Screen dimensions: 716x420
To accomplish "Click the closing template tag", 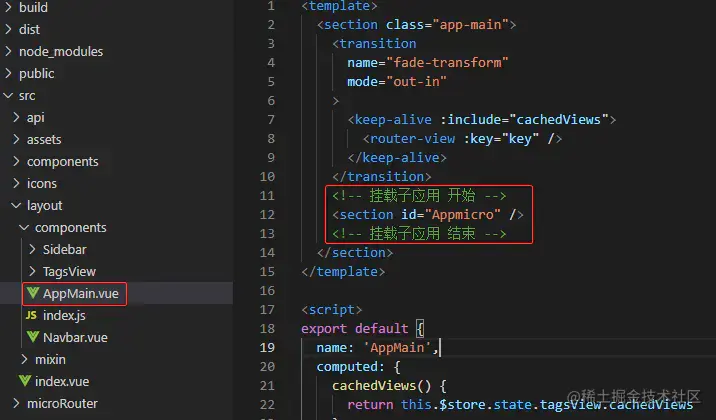I will click(343, 272).
